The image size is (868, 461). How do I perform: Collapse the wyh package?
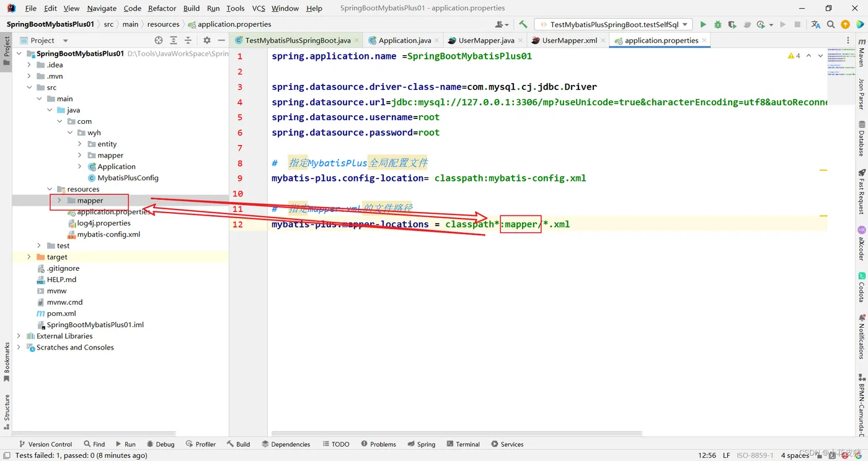tap(69, 133)
